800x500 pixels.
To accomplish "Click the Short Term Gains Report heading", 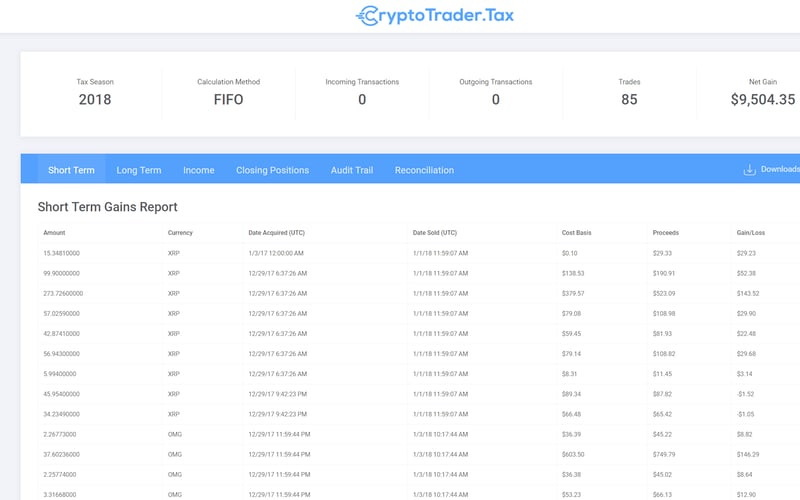I will pyautogui.click(x=108, y=207).
